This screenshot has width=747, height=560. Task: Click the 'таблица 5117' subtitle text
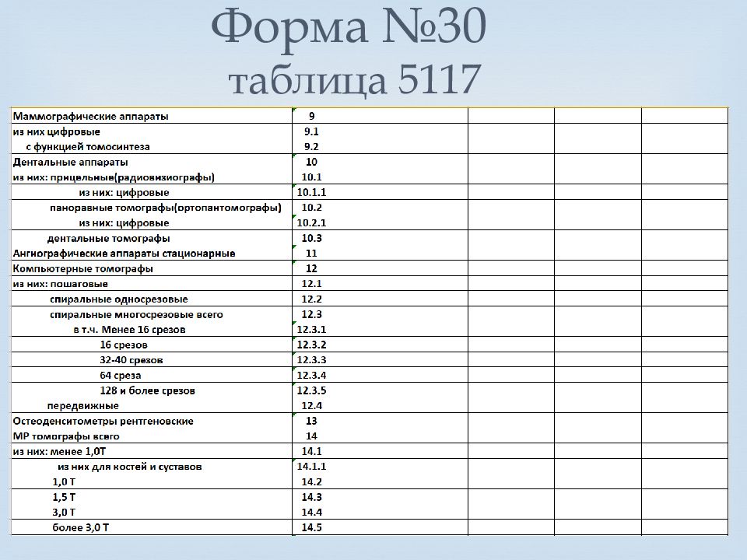pos(352,80)
